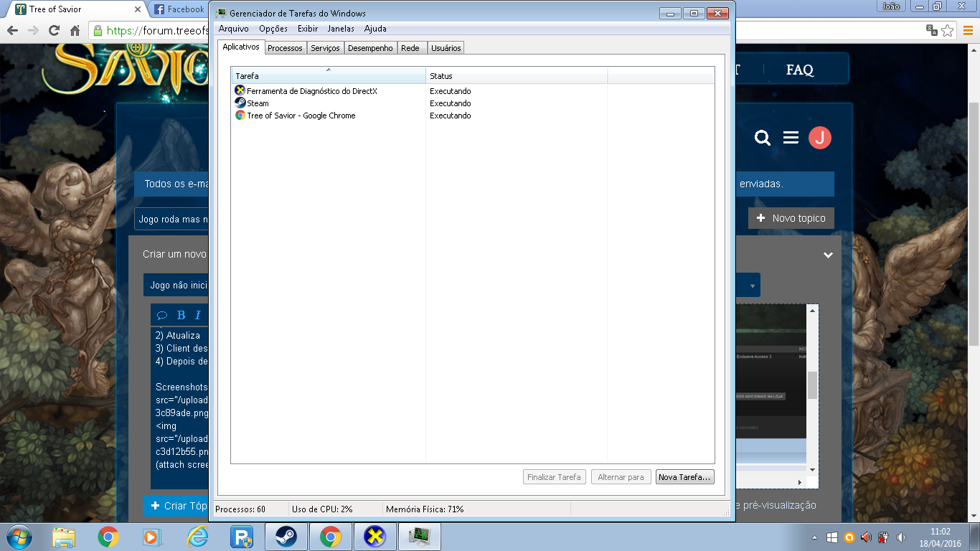The image size is (980, 551).
Task: Sort the list by Tarefa column header
Action: click(328, 76)
